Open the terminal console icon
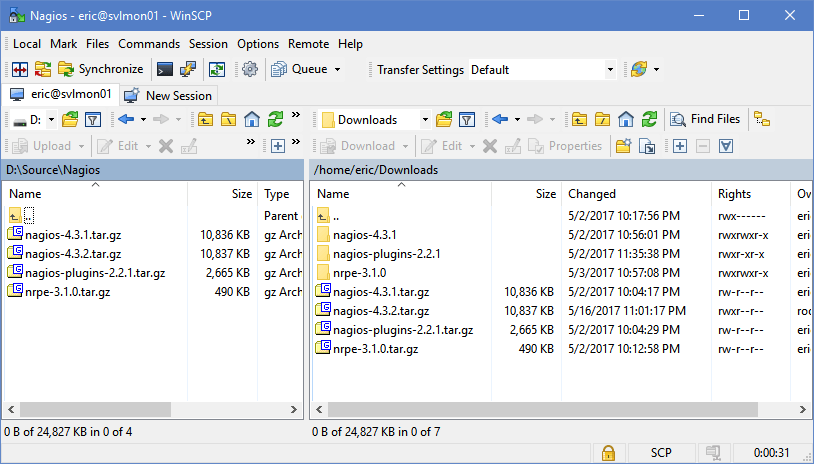This screenshot has height=464, width=814. [165, 69]
